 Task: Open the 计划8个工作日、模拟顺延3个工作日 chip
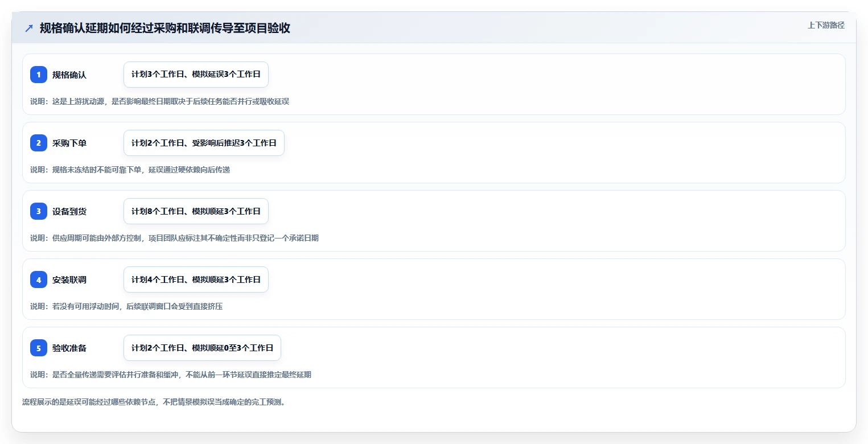196,211
